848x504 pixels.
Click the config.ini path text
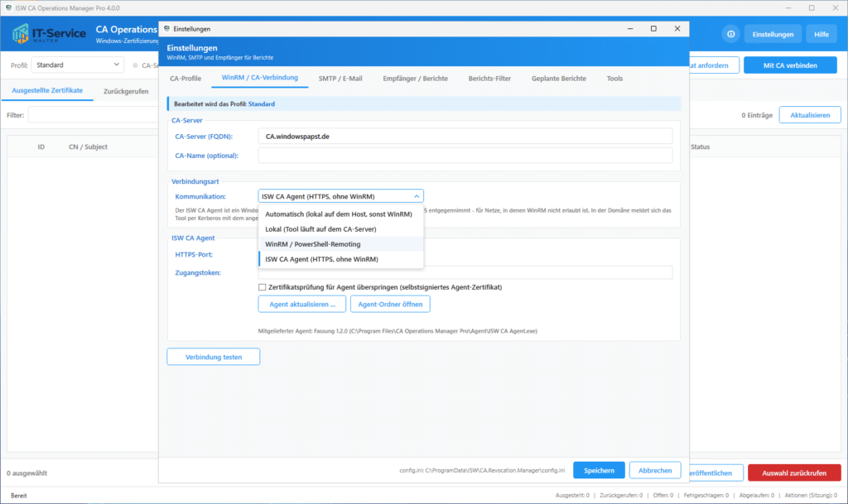coord(482,471)
